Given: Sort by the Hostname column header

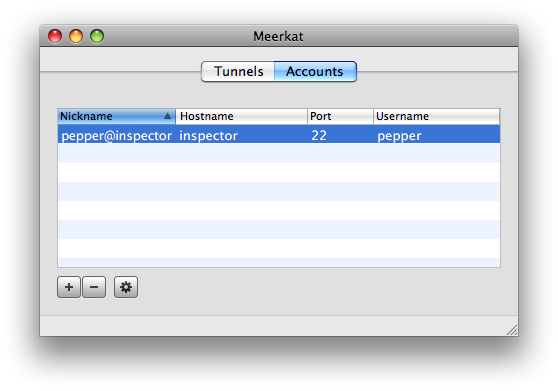Looking at the screenshot, I should [241, 116].
